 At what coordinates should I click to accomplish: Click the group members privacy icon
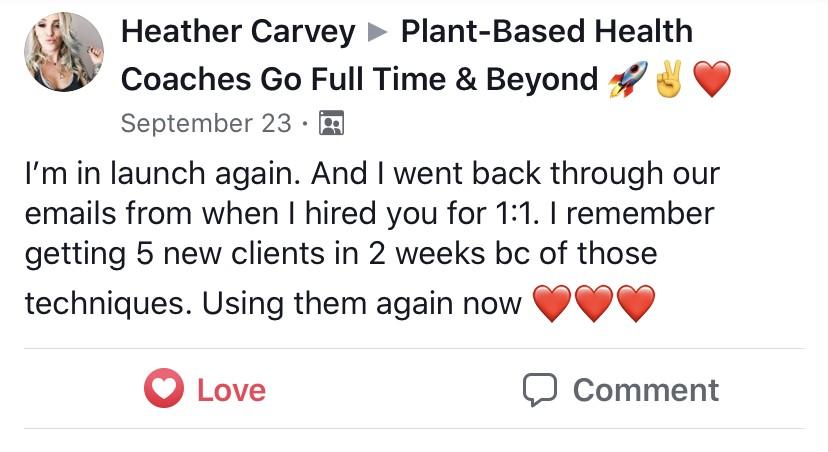coord(330,124)
